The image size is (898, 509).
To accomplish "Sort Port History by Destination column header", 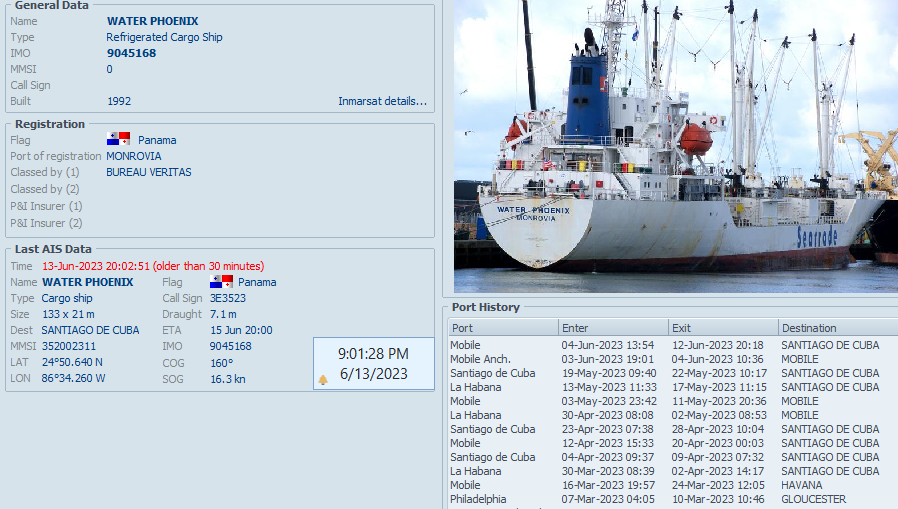I will tap(838, 328).
